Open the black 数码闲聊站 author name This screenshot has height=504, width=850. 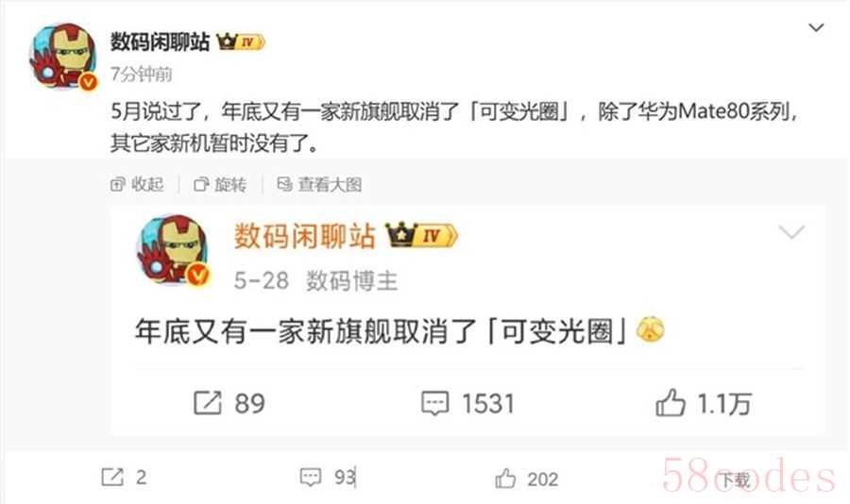(x=160, y=42)
